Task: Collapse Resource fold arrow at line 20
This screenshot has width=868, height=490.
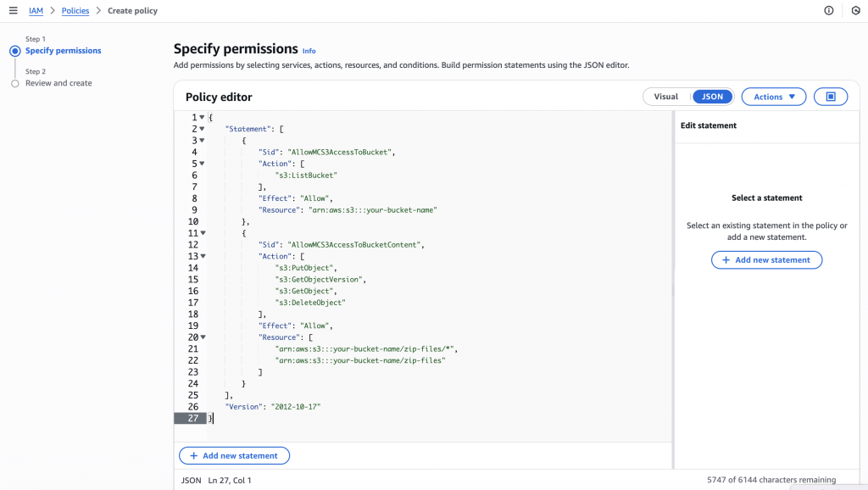Action: coord(203,337)
